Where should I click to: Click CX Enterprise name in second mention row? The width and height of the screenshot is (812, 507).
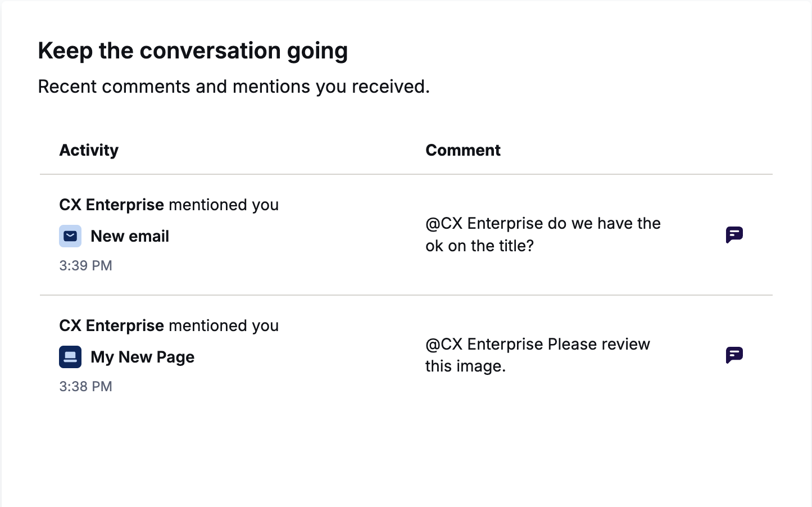112,325
